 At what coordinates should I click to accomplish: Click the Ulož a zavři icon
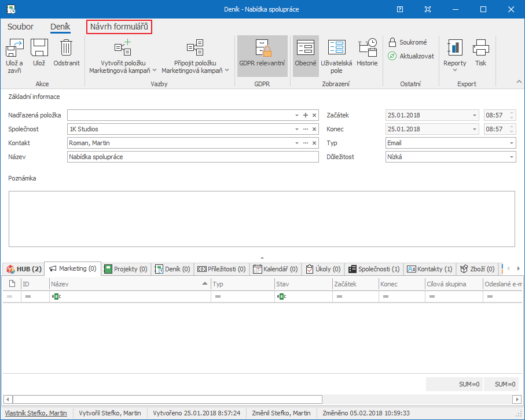[x=14, y=47]
